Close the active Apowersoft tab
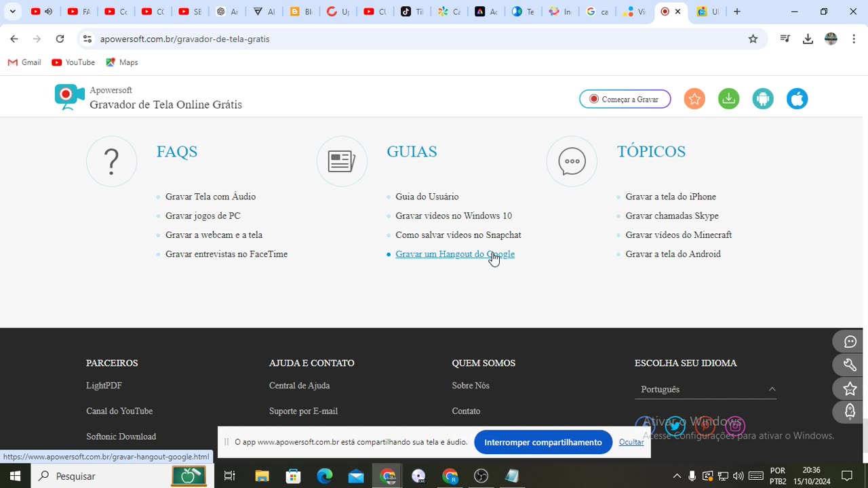 (x=677, y=12)
